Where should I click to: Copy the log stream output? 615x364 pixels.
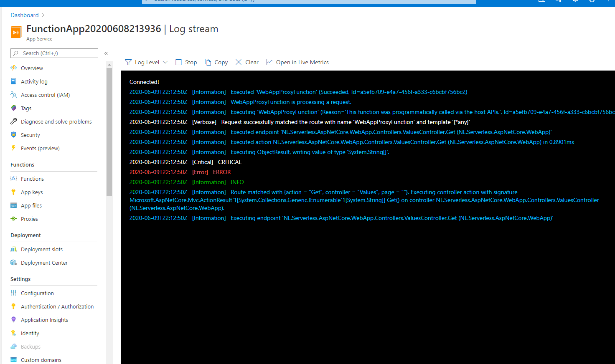216,62
